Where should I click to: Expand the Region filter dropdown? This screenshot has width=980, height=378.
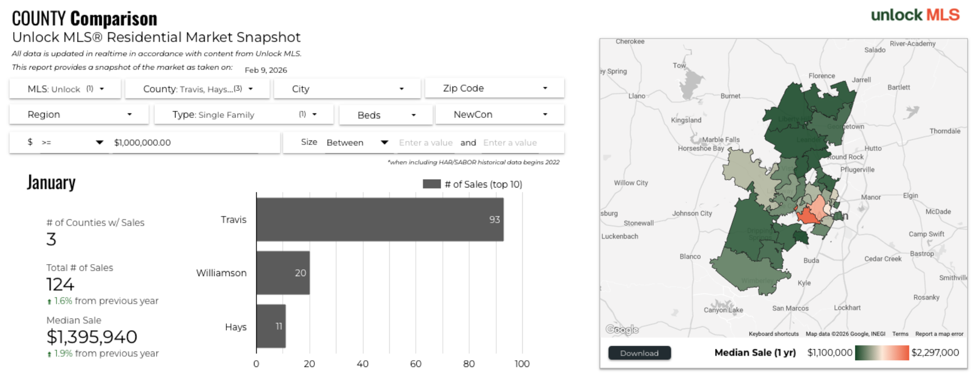[x=79, y=114]
